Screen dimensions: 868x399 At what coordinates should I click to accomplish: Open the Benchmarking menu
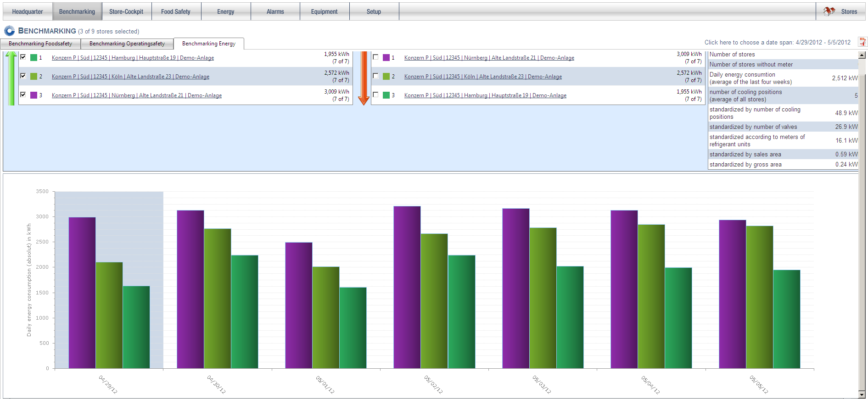(77, 11)
